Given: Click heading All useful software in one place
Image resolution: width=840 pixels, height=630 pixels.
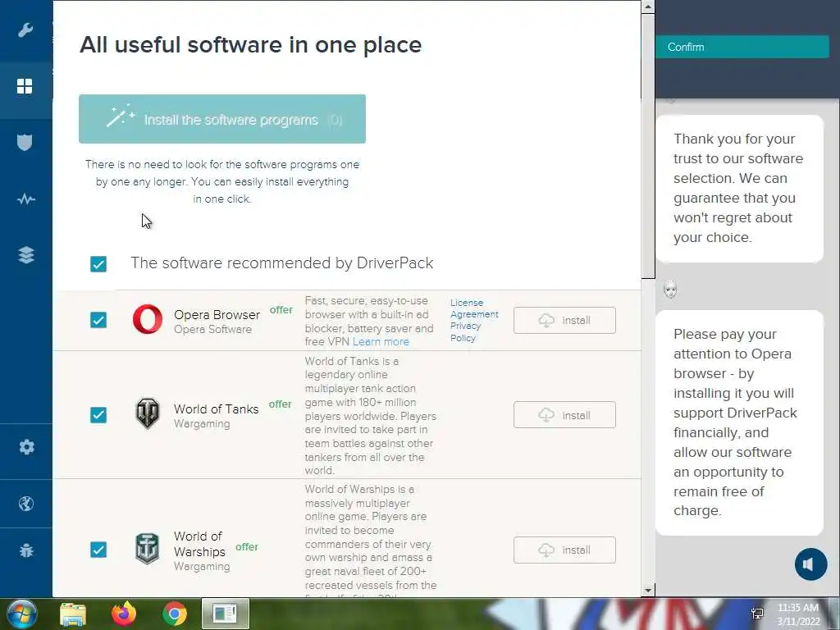Looking at the screenshot, I should pos(251,44).
